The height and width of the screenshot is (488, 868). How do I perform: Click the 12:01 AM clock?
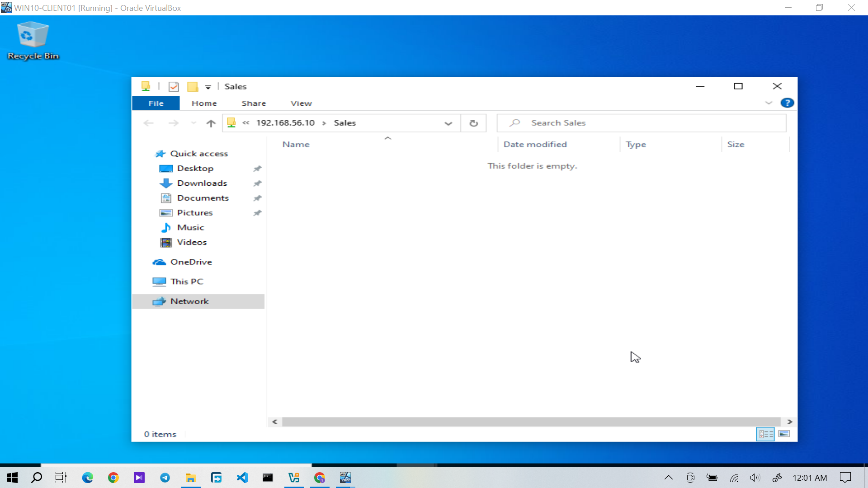(x=810, y=478)
